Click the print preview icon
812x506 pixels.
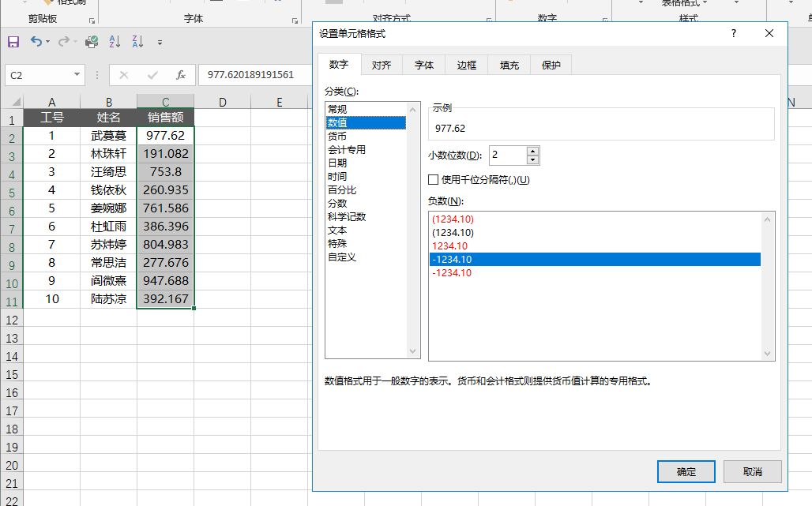tap(92, 42)
